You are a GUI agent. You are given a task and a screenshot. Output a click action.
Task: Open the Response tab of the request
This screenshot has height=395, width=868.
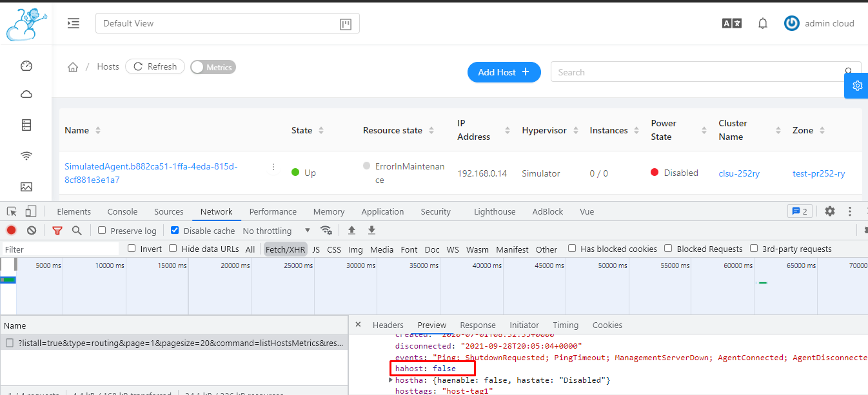pyautogui.click(x=477, y=325)
